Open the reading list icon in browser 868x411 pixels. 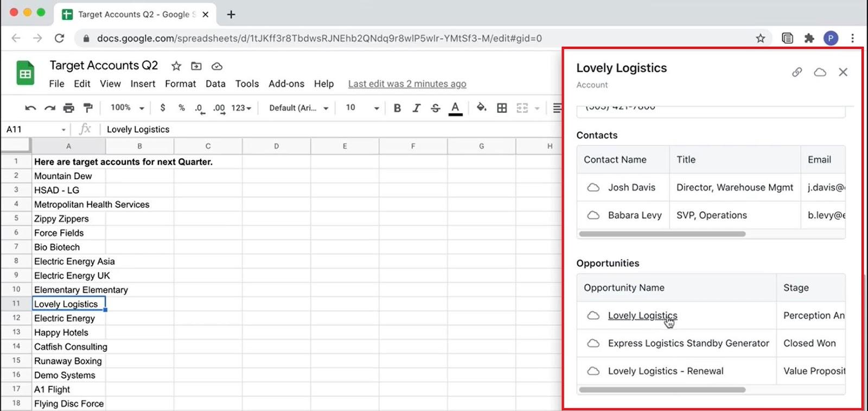tap(787, 38)
